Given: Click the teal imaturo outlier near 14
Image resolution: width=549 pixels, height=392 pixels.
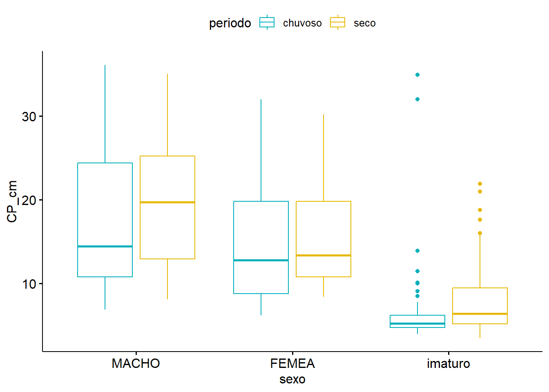Looking at the screenshot, I should point(417,251).
